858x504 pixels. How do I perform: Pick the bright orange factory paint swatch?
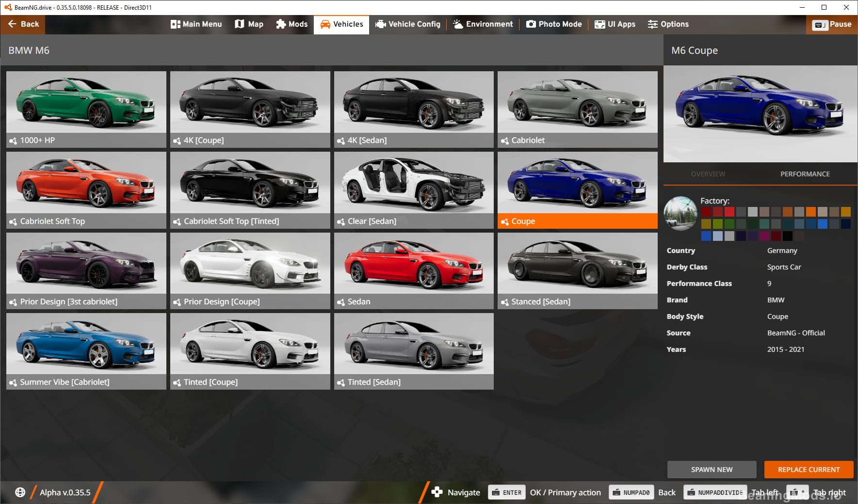pyautogui.click(x=810, y=212)
